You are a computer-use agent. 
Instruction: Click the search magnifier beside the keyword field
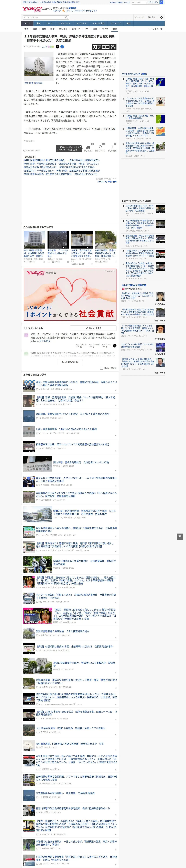pyautogui.click(x=66, y=18)
